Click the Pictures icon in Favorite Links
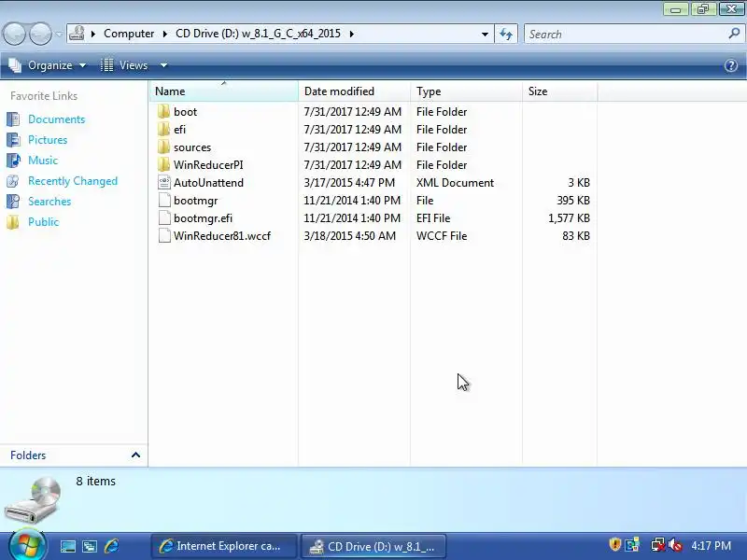Image resolution: width=747 pixels, height=560 pixels. pos(13,139)
